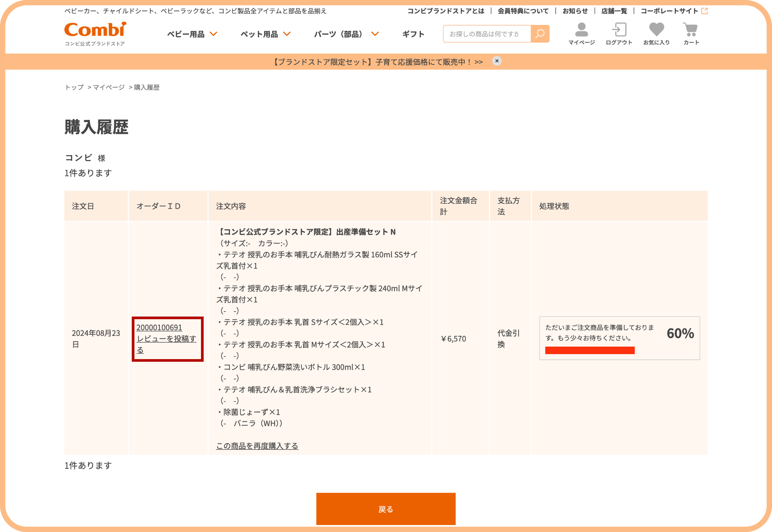The image size is (772, 532).
Task: Open the 店舗一覧 link
Action: 614,11
